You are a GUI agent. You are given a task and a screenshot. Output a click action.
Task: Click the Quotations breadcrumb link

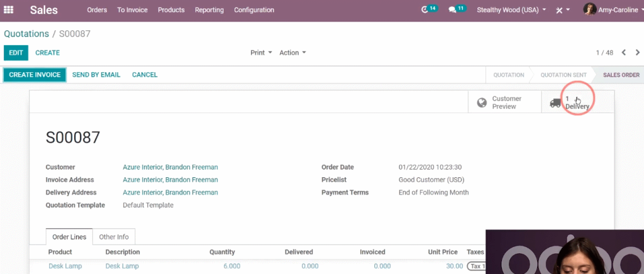[x=26, y=34]
